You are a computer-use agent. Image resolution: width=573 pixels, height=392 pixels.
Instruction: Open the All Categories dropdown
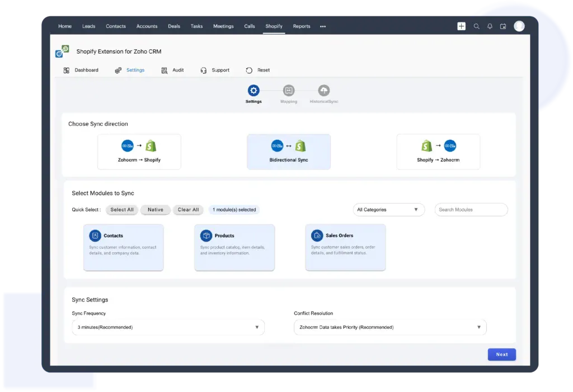coord(389,210)
